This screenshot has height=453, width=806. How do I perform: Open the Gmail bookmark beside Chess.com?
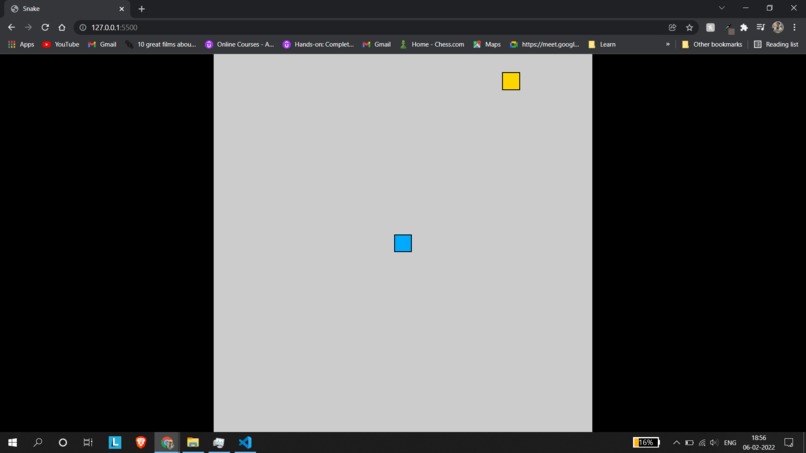coord(377,44)
